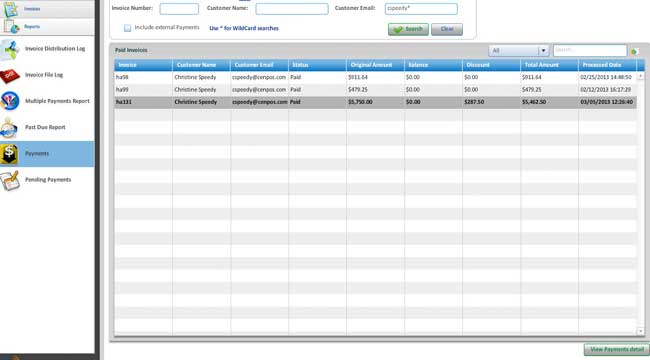The width and height of the screenshot is (650, 360).
Task: Sort by Balance column header
Action: pyautogui.click(x=434, y=65)
